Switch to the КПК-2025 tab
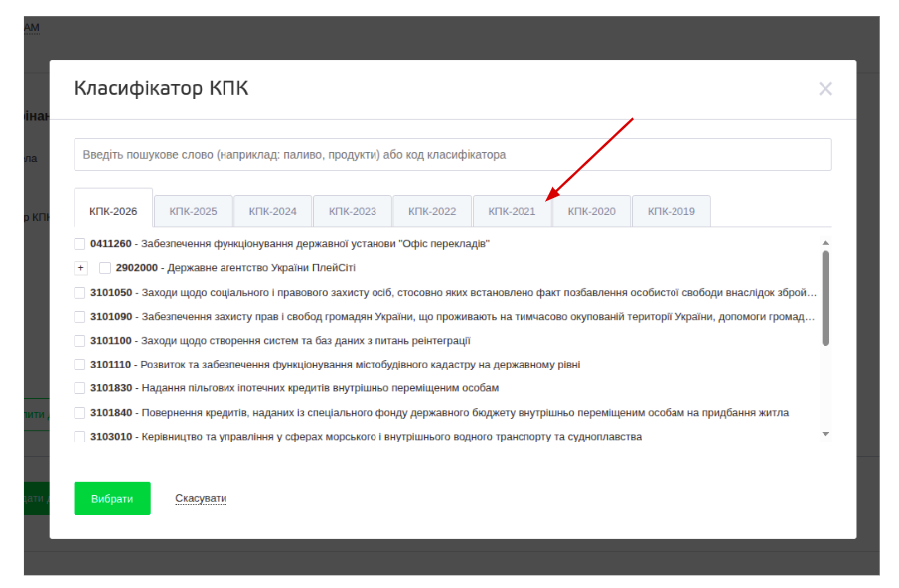Viewport: 899px width, 588px height. click(x=191, y=211)
